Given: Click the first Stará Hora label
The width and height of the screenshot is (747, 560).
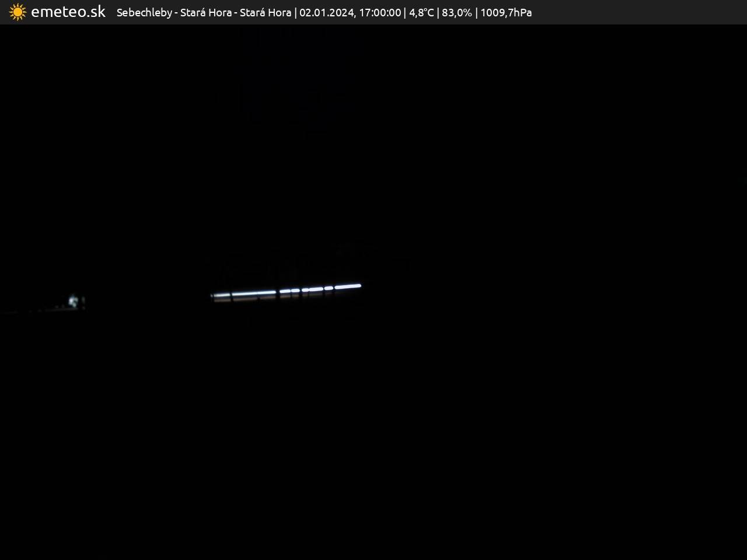Looking at the screenshot, I should (205, 13).
